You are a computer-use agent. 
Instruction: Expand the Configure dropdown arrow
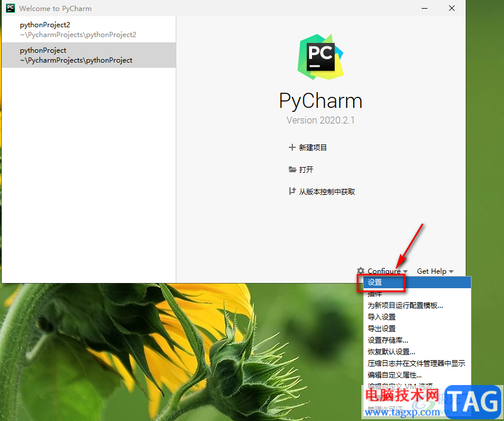[405, 271]
